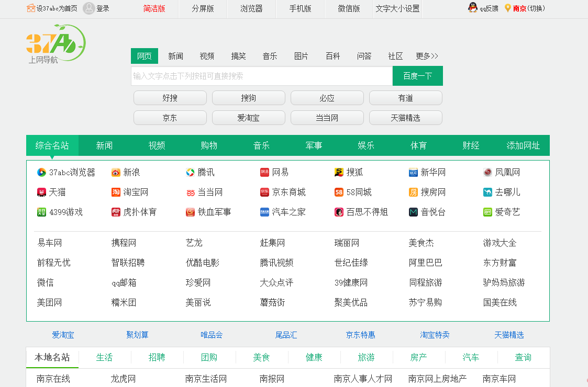Screen dimensions: 588x387
Task: Click the 汽车之家 icon
Action: [265, 212]
